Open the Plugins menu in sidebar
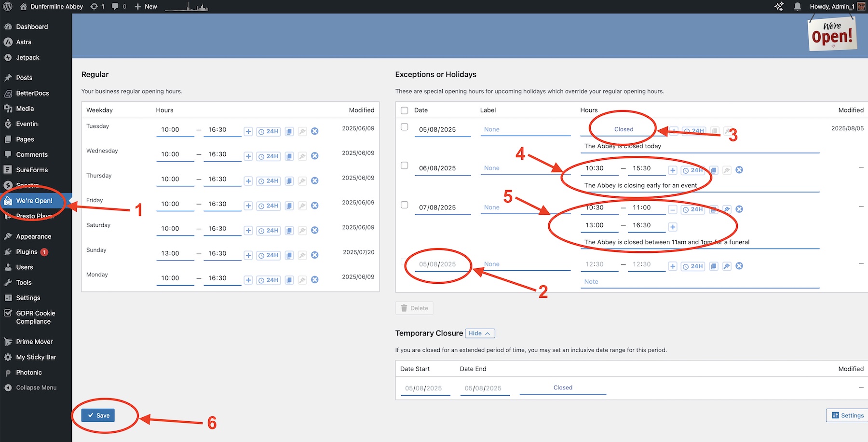Image resolution: width=868 pixels, height=442 pixels. click(27, 252)
